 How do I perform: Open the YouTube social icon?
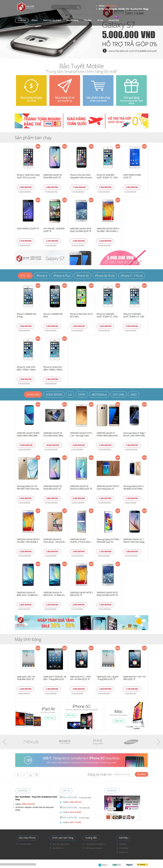(x=30, y=774)
